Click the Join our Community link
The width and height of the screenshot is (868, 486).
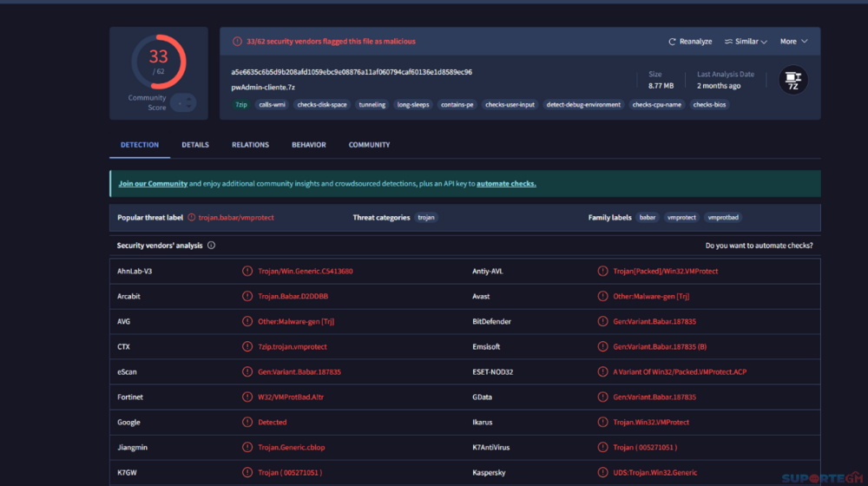coord(153,184)
